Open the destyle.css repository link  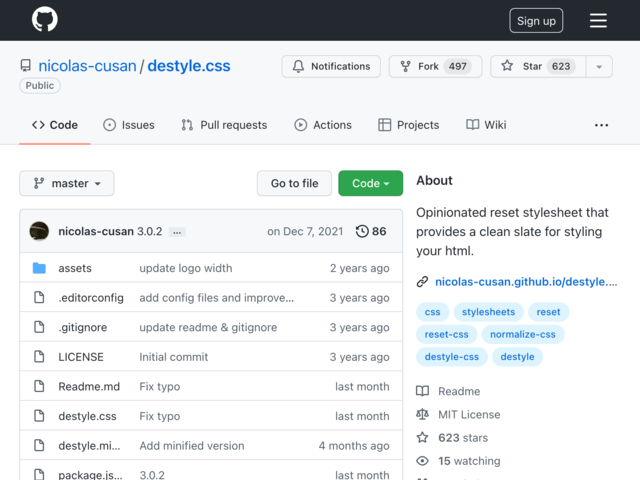pos(189,66)
